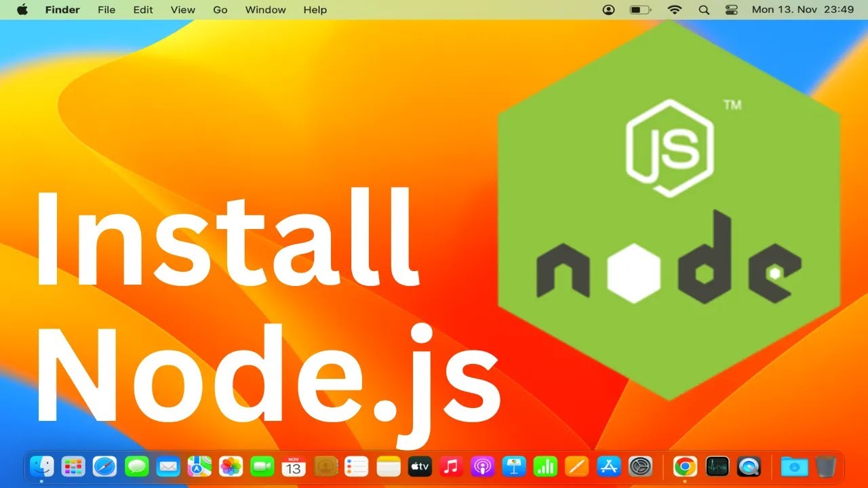Click the user account icon in menu bar

[x=609, y=9]
